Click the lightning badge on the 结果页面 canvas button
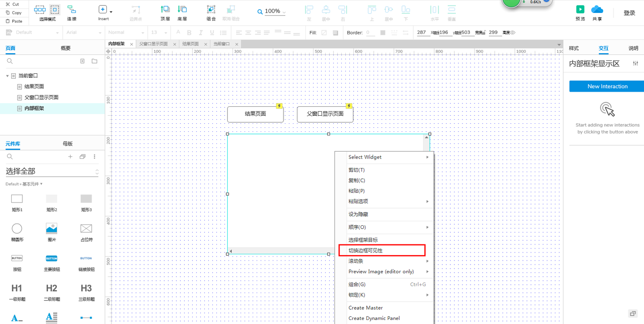The width and height of the screenshot is (644, 324). click(279, 106)
